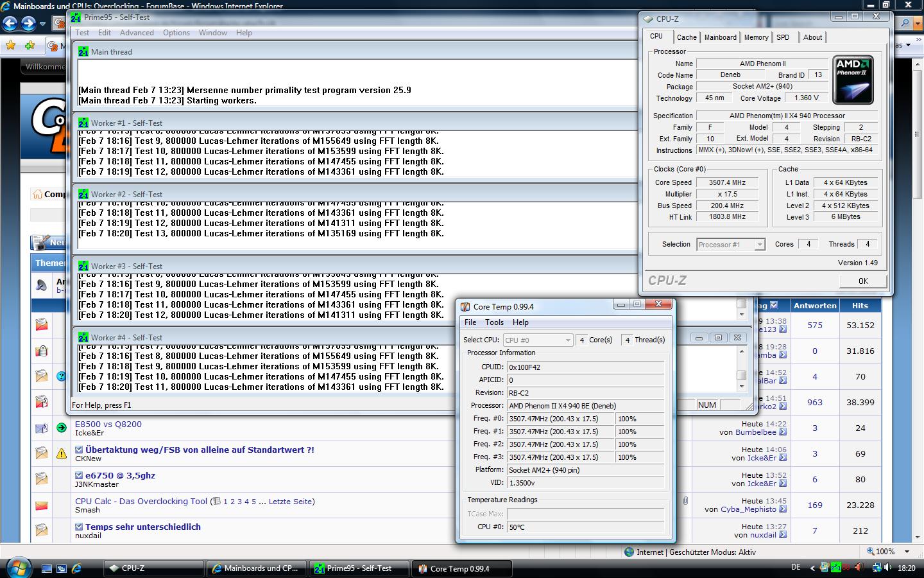This screenshot has width=924, height=578.
Task: Open Prime95 Edit menu
Action: click(x=105, y=32)
